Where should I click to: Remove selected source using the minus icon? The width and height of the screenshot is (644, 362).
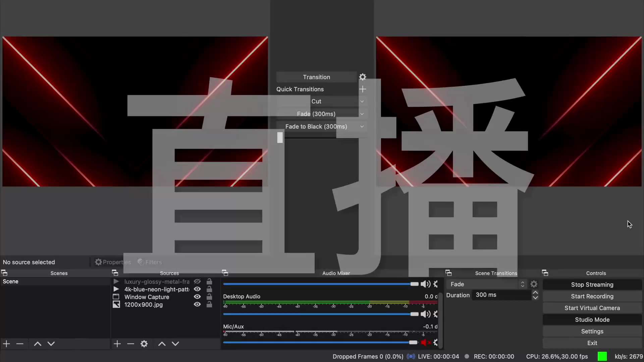(130, 344)
